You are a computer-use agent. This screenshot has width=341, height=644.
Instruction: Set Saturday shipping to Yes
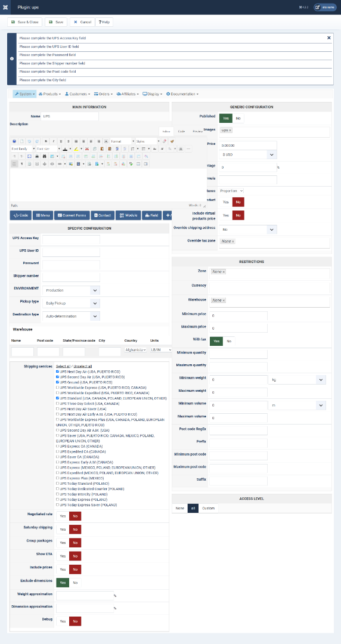(x=63, y=529)
